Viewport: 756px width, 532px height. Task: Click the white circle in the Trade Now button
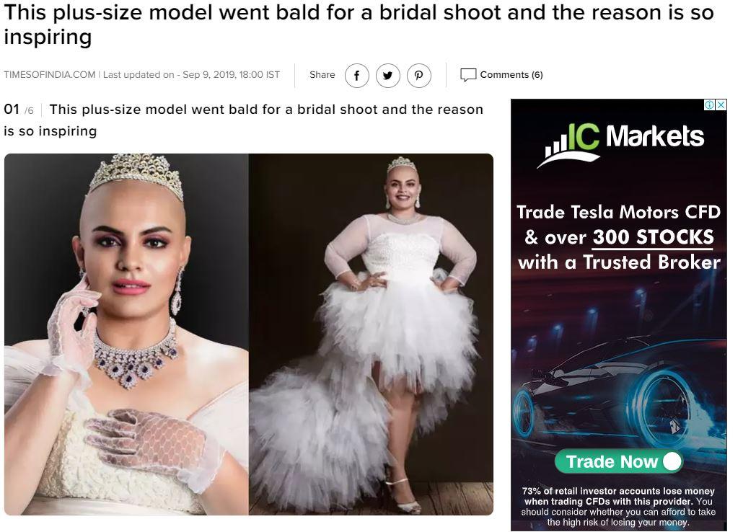[672, 461]
